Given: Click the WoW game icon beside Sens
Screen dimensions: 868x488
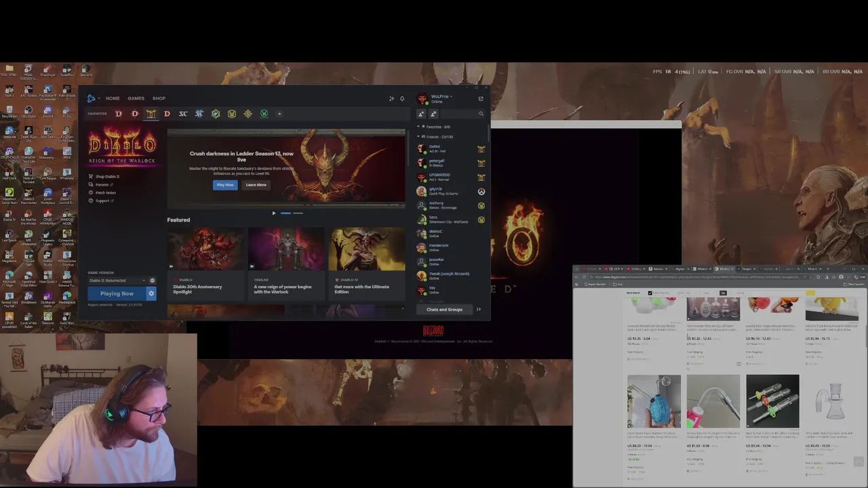Looking at the screenshot, I should pos(481,220).
